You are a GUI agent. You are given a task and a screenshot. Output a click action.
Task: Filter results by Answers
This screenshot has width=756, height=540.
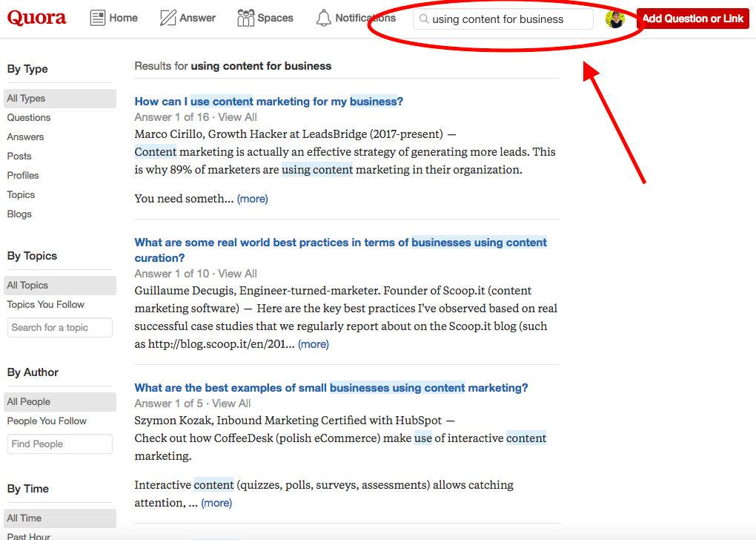pos(25,137)
